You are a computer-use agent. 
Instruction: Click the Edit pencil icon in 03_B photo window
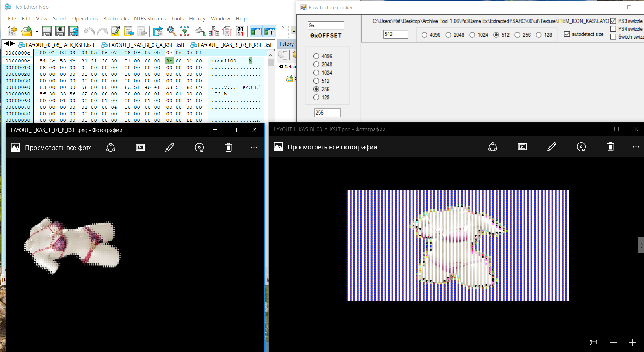coord(170,148)
